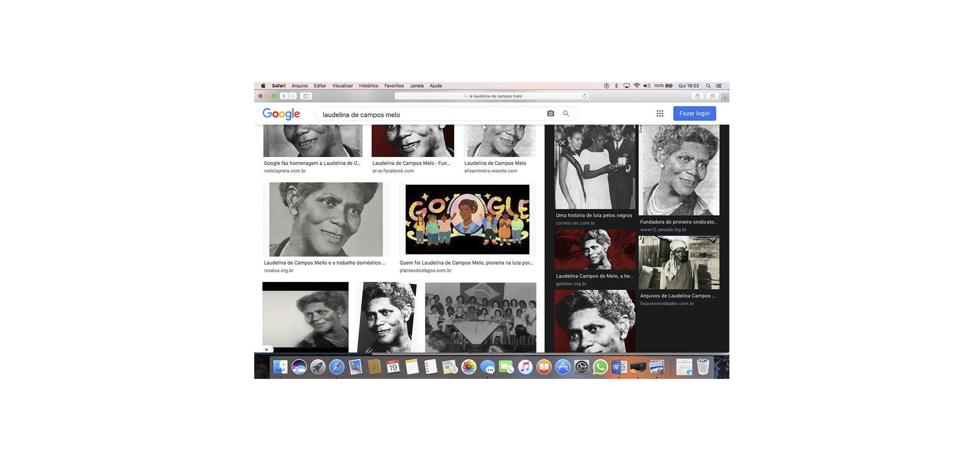
Task: Open 'Quem foi Laudelina de Campos Melo' result
Action: point(466,263)
